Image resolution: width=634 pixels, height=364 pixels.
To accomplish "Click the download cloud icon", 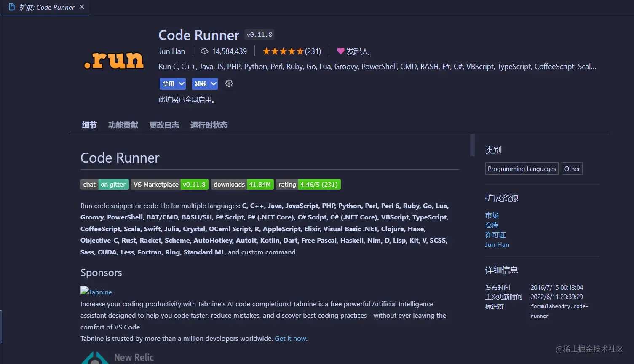I will (x=204, y=51).
